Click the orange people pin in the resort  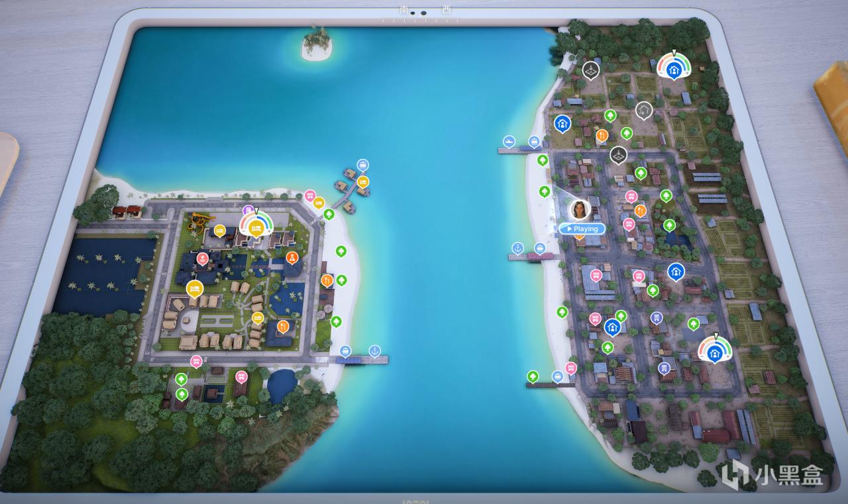point(291,257)
